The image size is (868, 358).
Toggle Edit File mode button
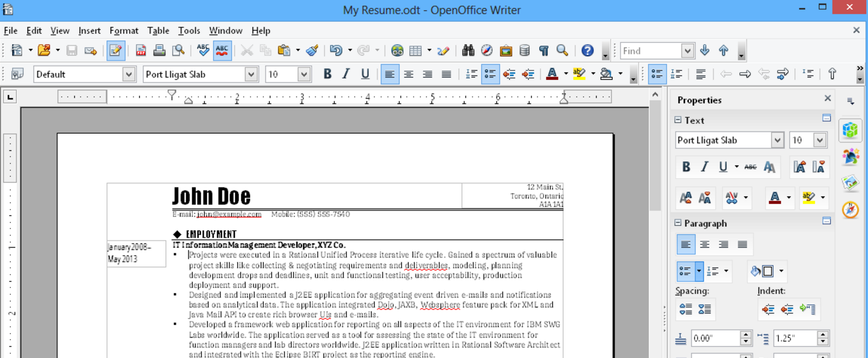(115, 51)
